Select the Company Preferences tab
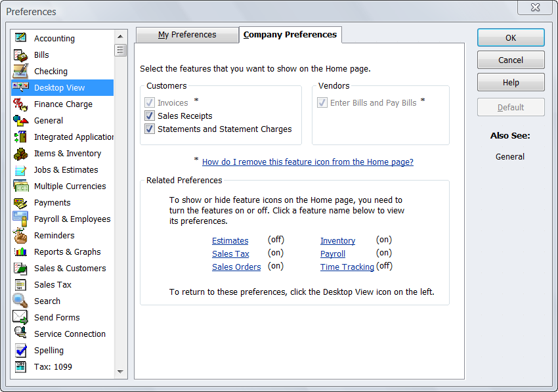558x392 pixels. pyautogui.click(x=290, y=35)
